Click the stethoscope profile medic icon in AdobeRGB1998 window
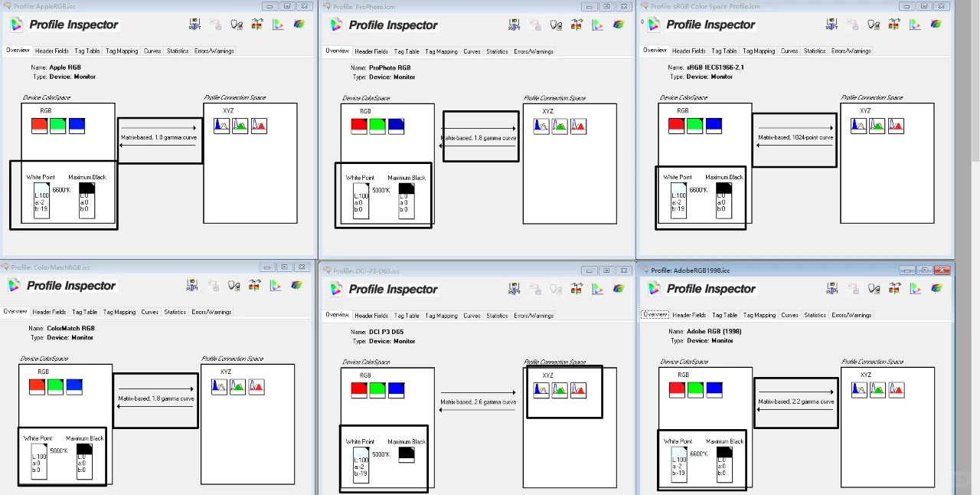Viewport: 980px width, 495px height. (873, 288)
